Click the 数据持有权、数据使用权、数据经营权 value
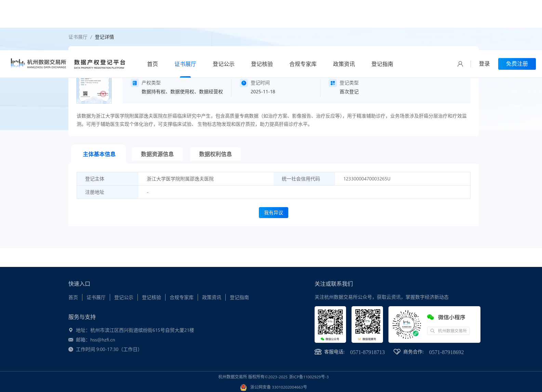This screenshot has width=542, height=392. click(182, 92)
